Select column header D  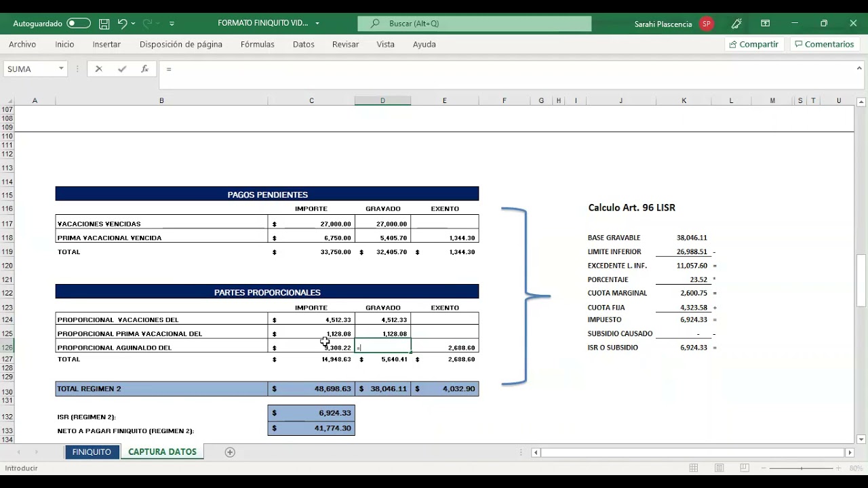click(x=382, y=100)
